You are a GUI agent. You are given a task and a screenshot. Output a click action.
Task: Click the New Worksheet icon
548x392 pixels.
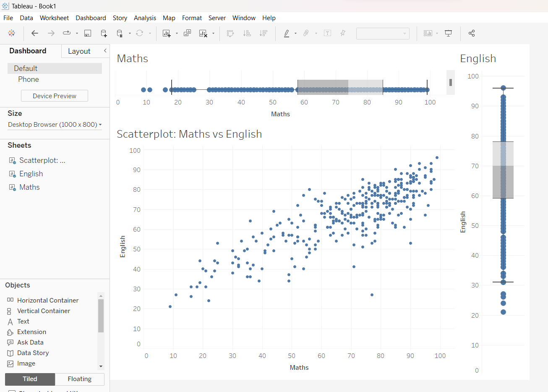coord(167,33)
